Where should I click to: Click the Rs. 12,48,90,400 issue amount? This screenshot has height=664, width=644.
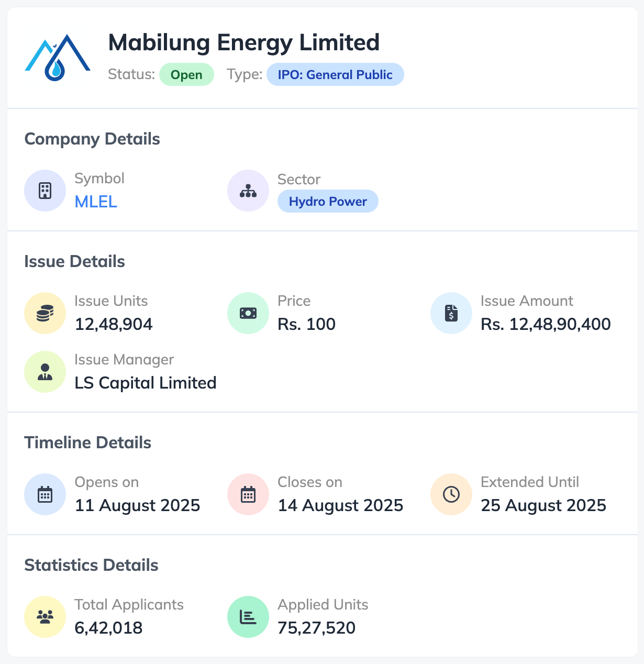point(546,324)
